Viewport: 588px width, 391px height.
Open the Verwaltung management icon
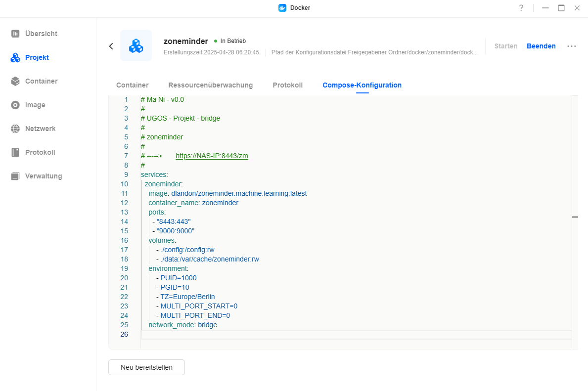pos(15,176)
